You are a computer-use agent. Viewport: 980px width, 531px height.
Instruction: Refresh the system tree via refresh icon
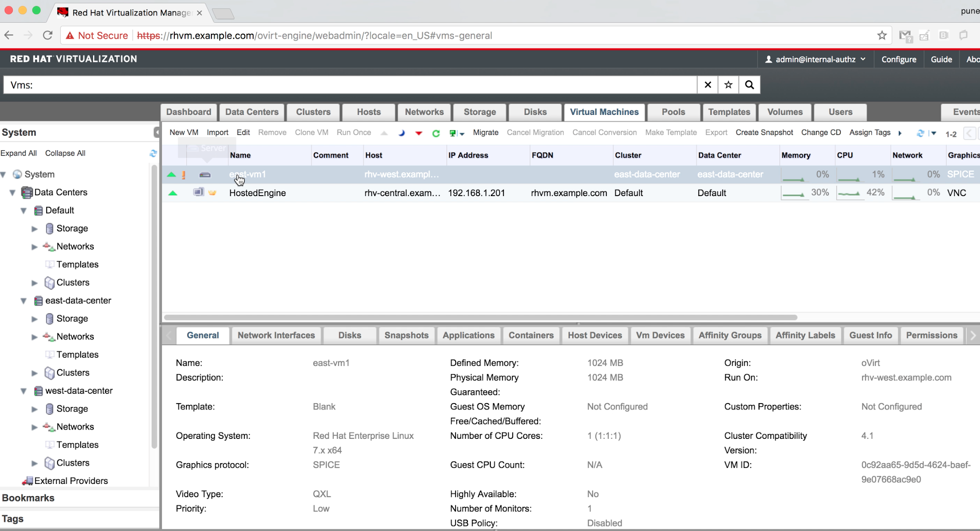click(153, 153)
